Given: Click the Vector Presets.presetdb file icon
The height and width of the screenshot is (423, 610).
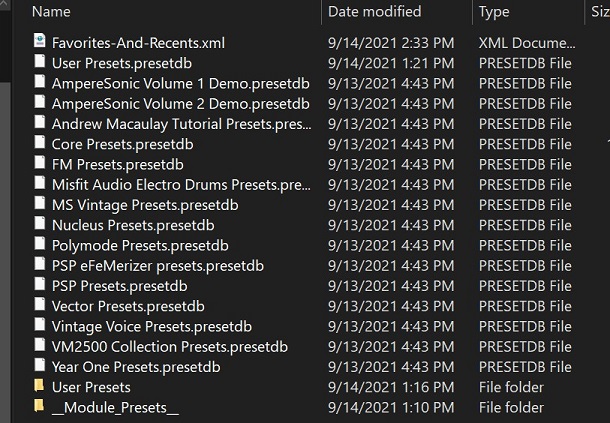Looking at the screenshot, I should point(40,304).
